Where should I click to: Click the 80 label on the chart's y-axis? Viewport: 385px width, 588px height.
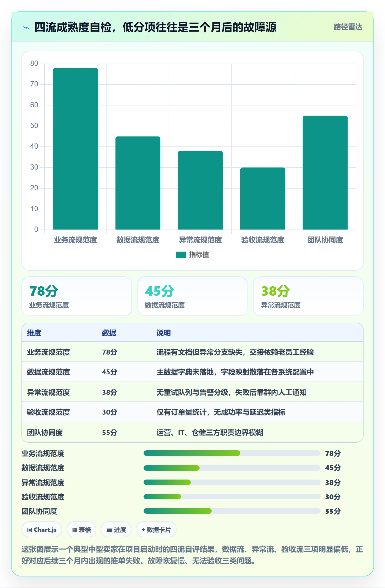[x=34, y=63]
